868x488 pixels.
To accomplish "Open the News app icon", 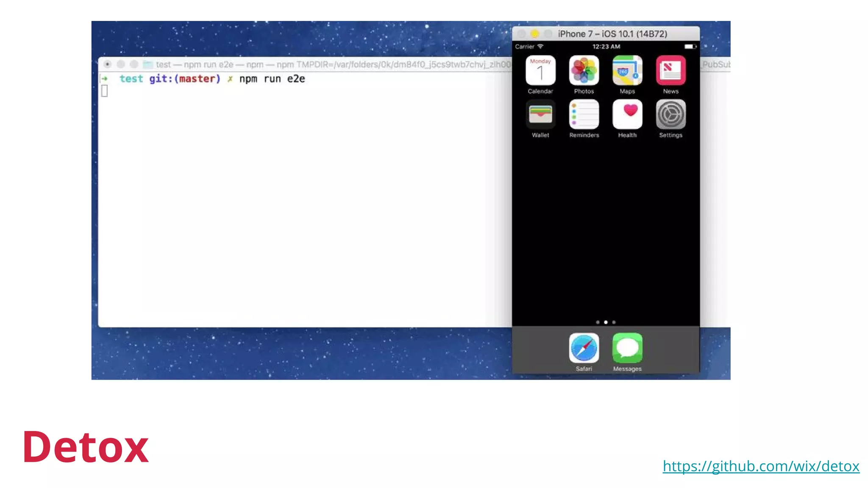I will 670,71.
